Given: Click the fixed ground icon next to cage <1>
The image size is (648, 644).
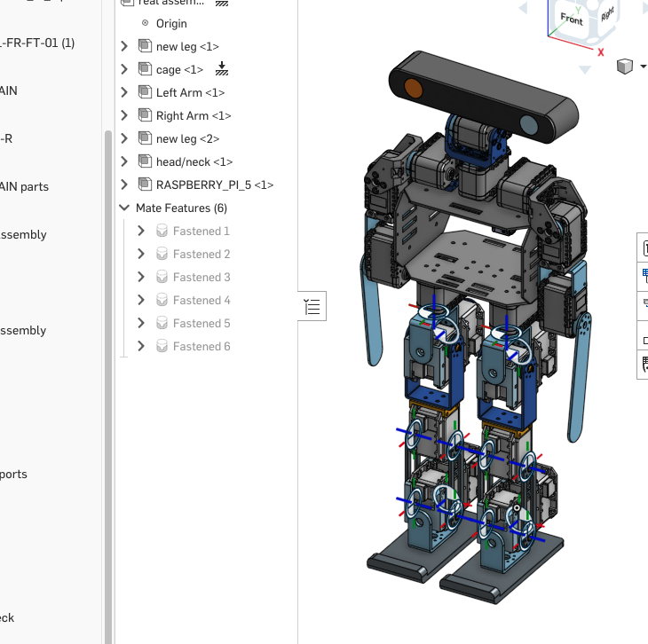Looking at the screenshot, I should [222, 69].
